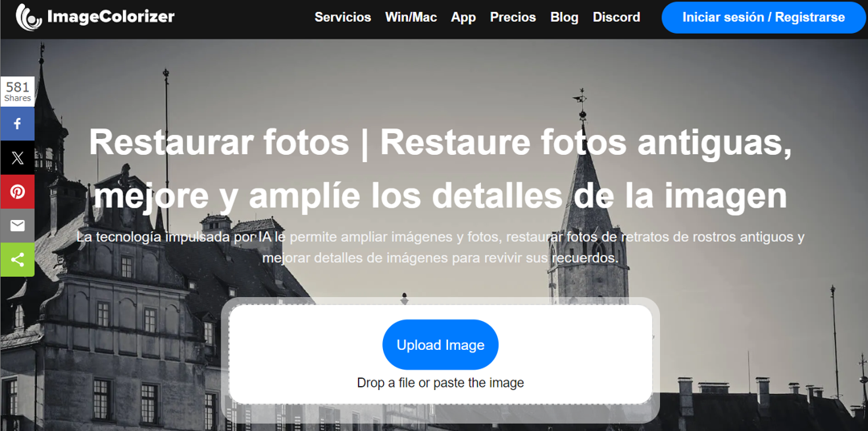Open the green share options icon
Screen dimensions: 868x431
(17, 259)
